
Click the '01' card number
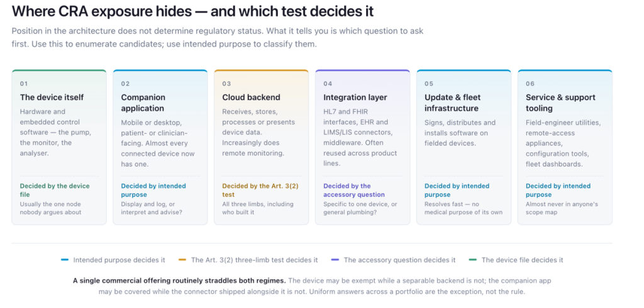pyautogui.click(x=24, y=84)
